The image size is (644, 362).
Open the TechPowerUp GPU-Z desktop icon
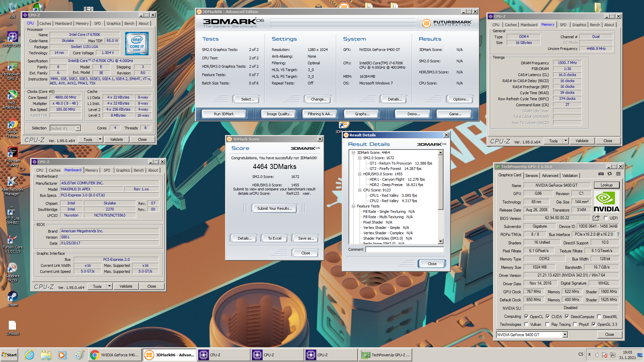(x=12, y=71)
